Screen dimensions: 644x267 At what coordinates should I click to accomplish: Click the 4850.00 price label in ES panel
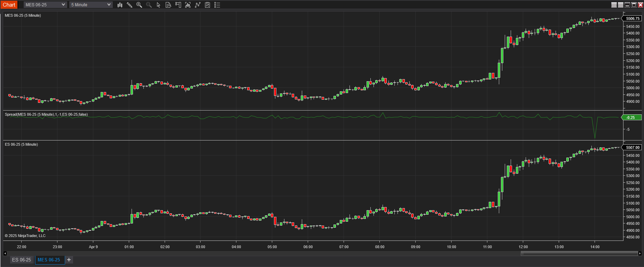coord(633,237)
